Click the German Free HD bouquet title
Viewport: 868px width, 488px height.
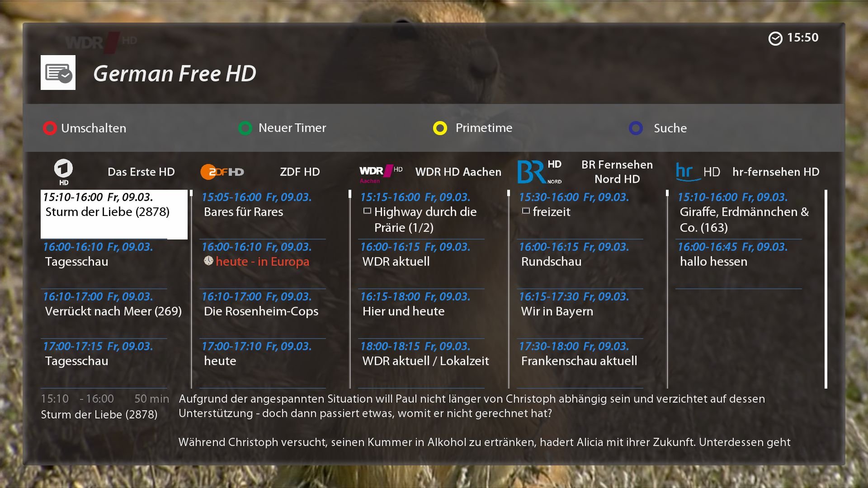(175, 74)
